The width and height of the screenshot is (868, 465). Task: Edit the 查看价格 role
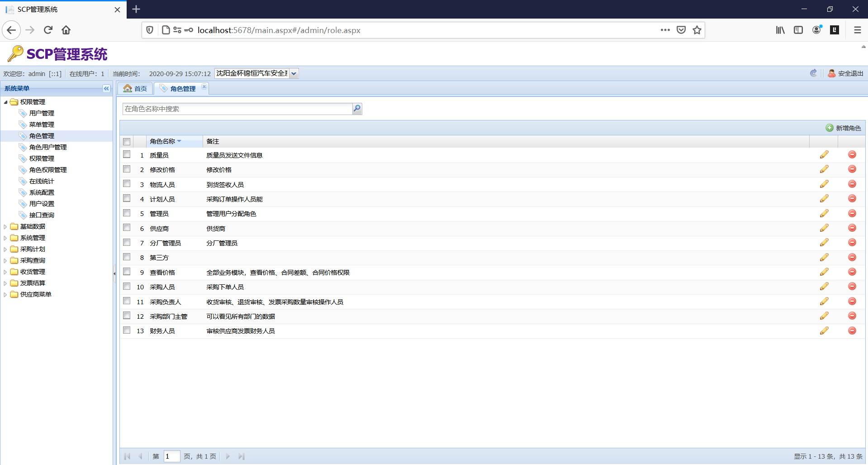[824, 272]
